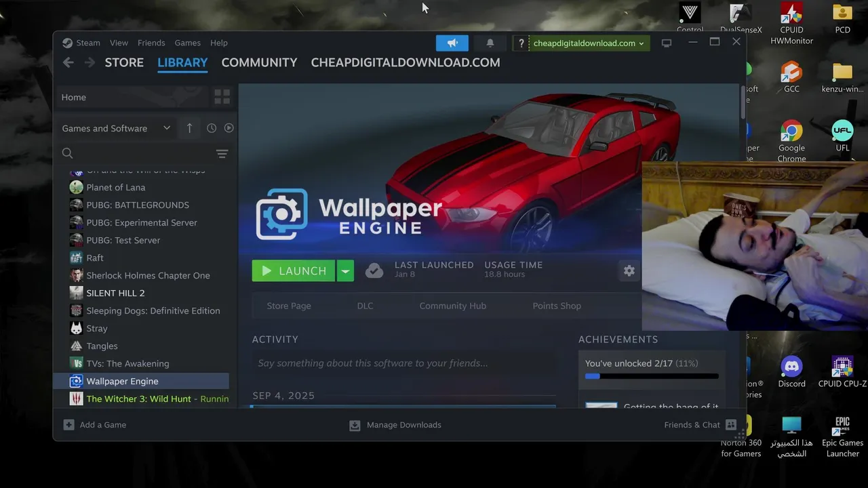The width and height of the screenshot is (868, 488).
Task: Click the activity text input field
Action: click(404, 363)
